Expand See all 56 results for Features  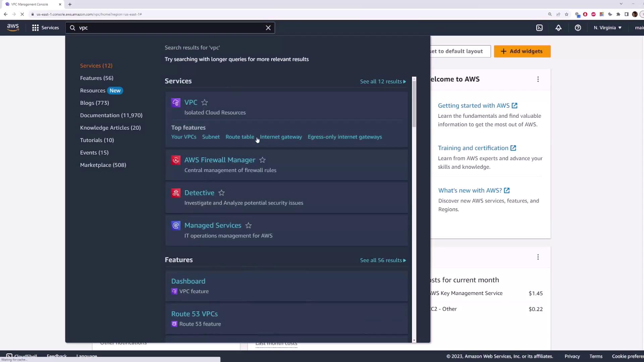click(383, 260)
